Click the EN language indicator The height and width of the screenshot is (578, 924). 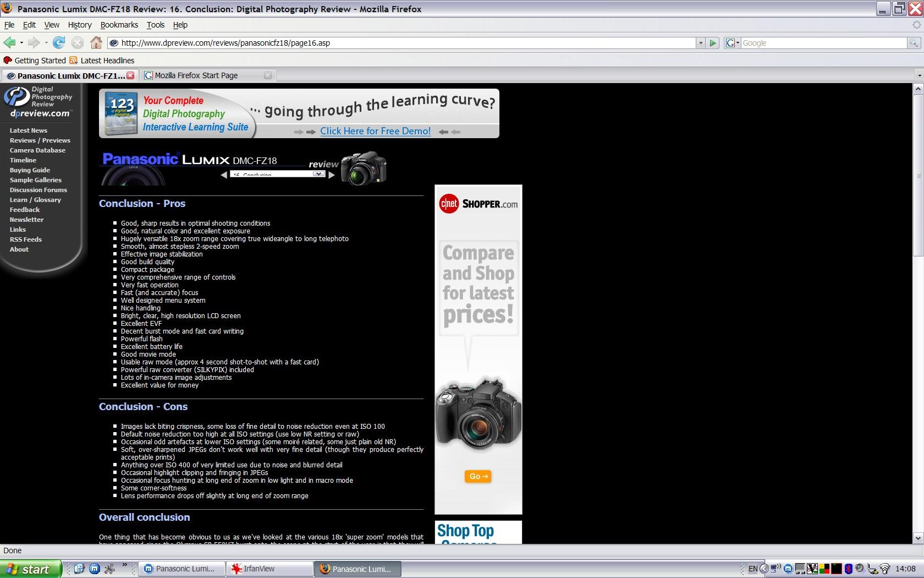753,569
